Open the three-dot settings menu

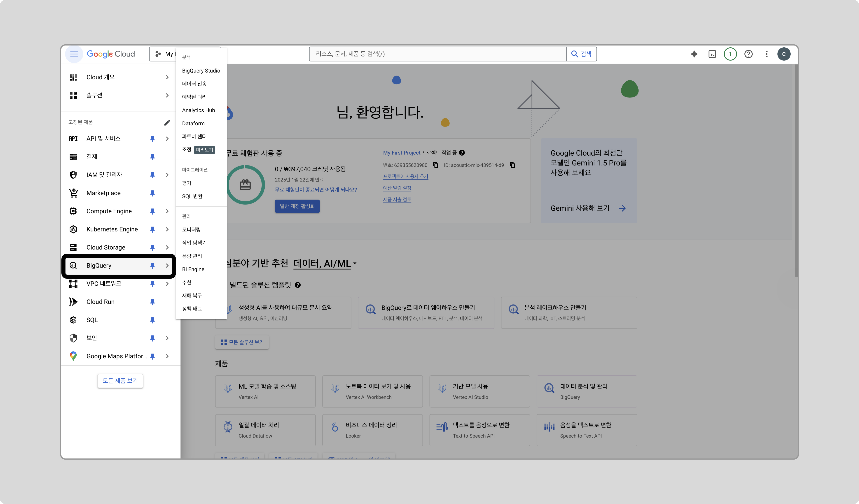click(x=766, y=54)
